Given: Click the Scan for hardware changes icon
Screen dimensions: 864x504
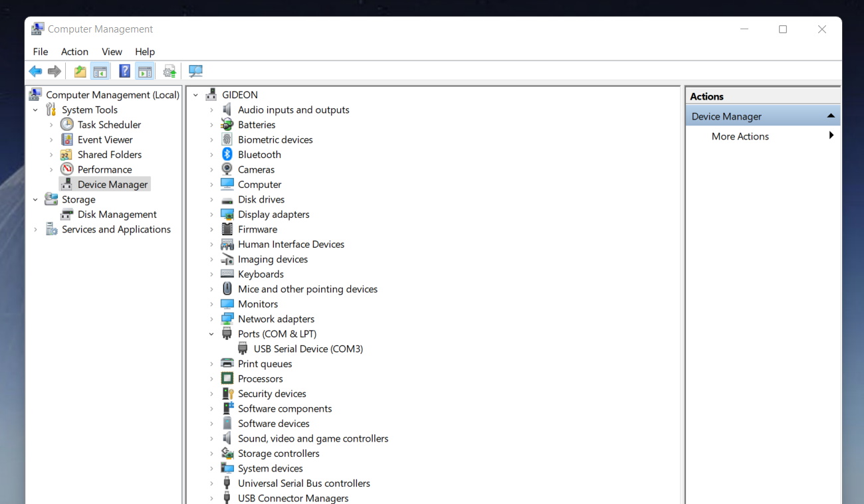Looking at the screenshot, I should click(195, 71).
